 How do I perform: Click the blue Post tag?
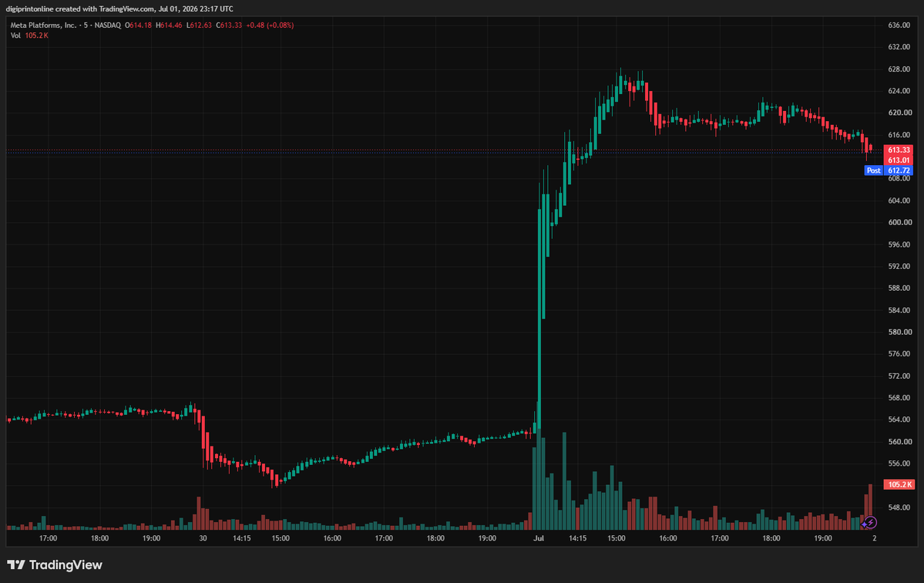pos(873,170)
